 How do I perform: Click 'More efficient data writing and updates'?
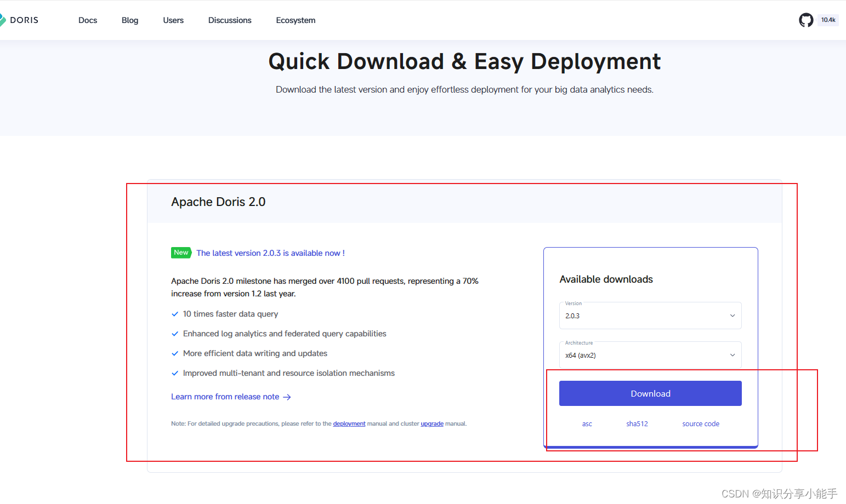coord(255,353)
